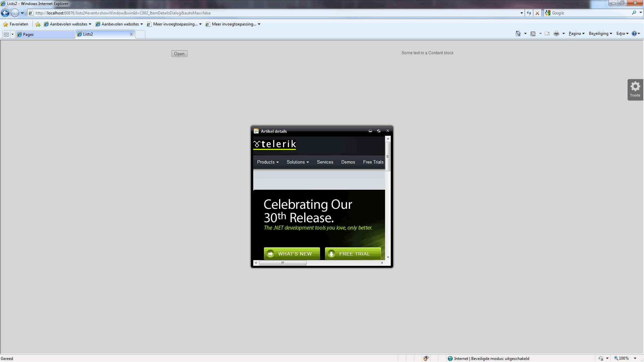This screenshot has height=362, width=644.
Task: Click the dialog vertical scrollbar thumb
Action: coord(388,157)
